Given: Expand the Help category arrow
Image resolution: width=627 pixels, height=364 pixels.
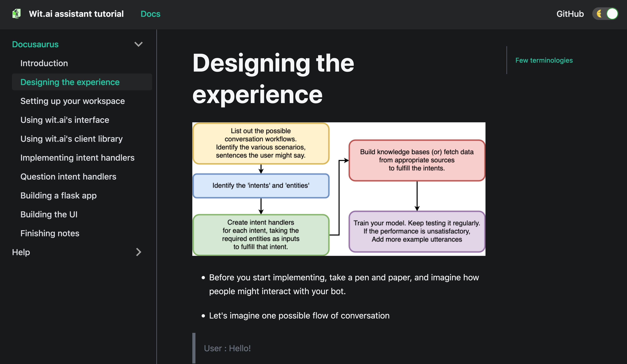Looking at the screenshot, I should (138, 252).
